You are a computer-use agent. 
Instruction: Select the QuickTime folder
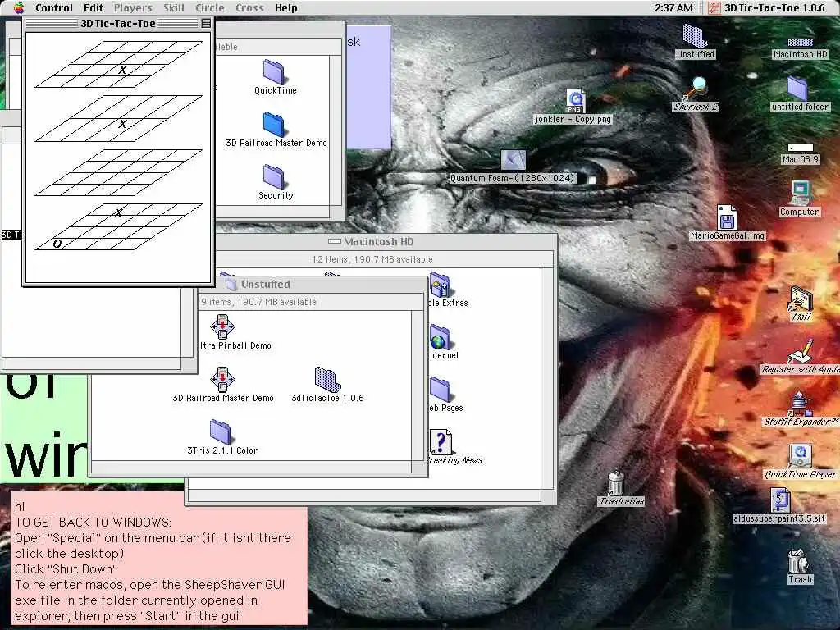276,78
